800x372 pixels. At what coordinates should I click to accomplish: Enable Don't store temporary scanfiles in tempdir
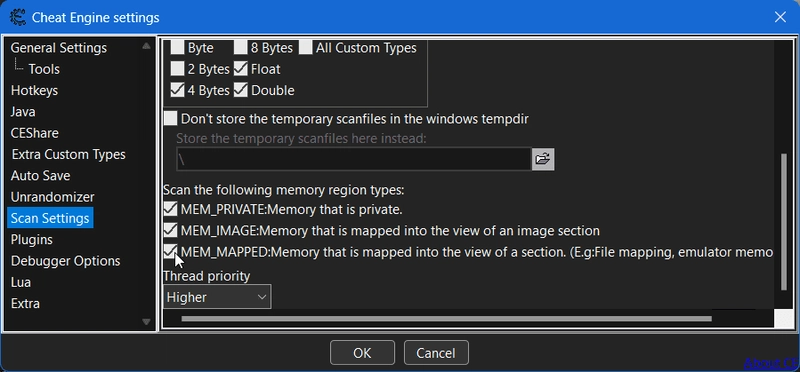[x=170, y=119]
